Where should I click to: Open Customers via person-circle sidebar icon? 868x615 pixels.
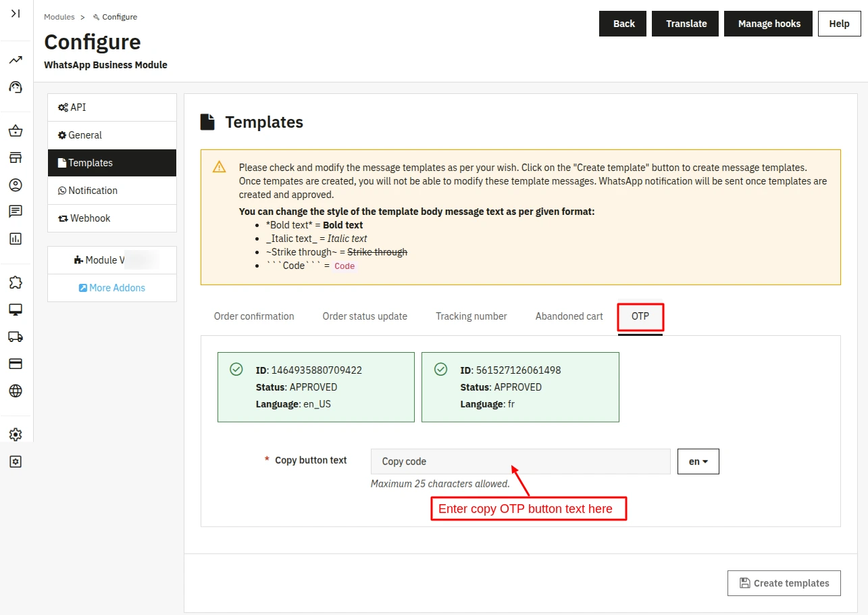coord(16,184)
